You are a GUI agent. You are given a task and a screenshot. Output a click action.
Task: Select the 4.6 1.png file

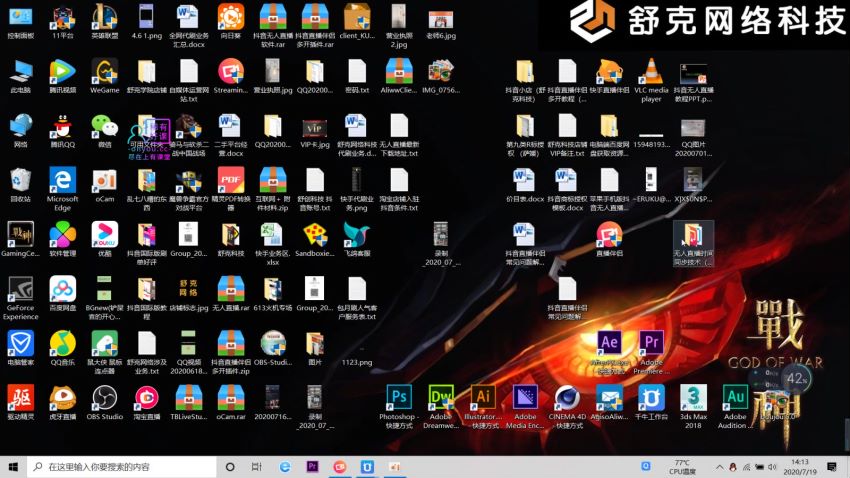[x=146, y=17]
